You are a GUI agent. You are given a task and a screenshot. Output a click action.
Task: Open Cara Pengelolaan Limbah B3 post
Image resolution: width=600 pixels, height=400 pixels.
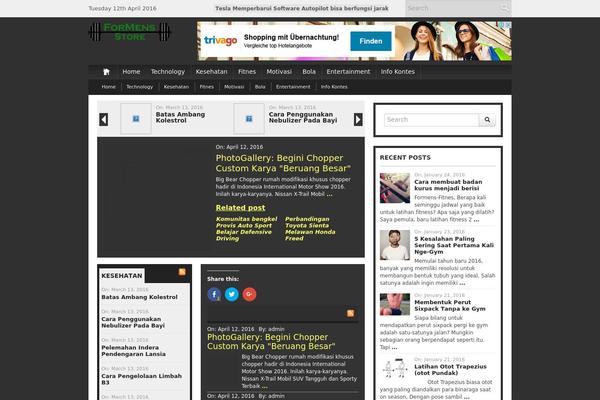pyautogui.click(x=142, y=379)
